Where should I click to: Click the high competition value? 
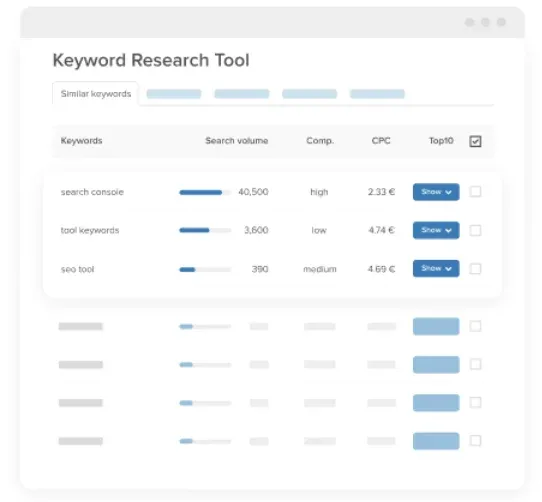(319, 192)
